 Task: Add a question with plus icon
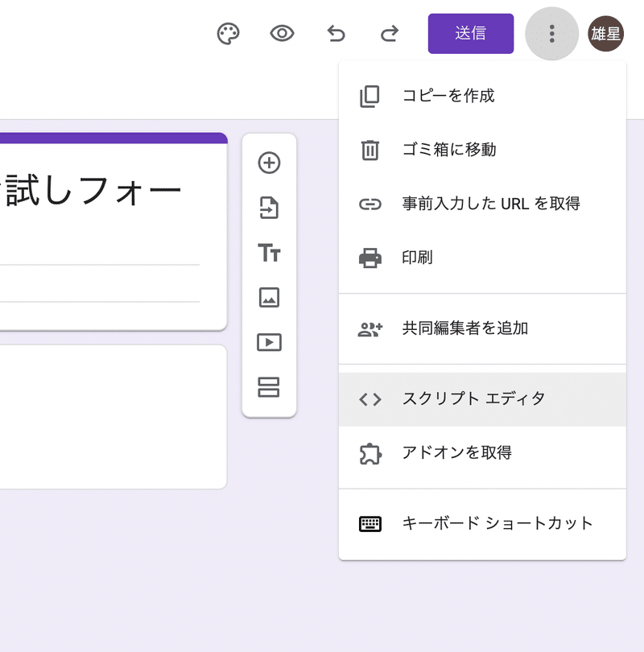point(269,163)
